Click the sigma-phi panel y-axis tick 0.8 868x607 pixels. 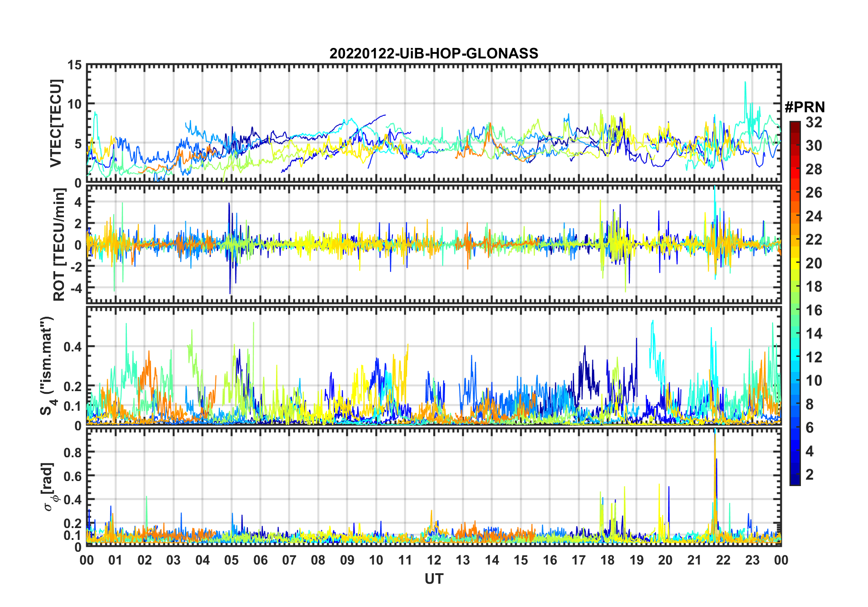click(x=73, y=452)
